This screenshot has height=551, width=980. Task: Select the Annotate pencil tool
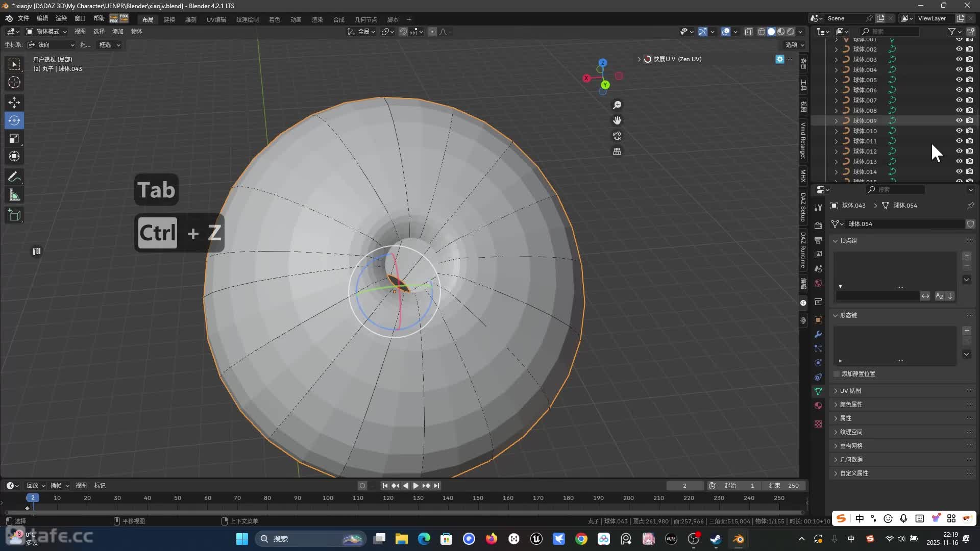tap(14, 177)
